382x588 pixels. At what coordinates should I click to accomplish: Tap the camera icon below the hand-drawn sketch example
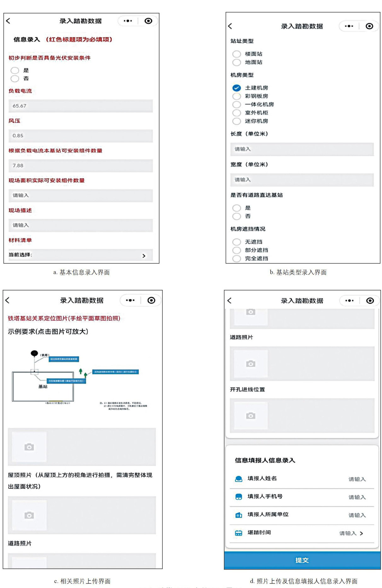pos(29,447)
